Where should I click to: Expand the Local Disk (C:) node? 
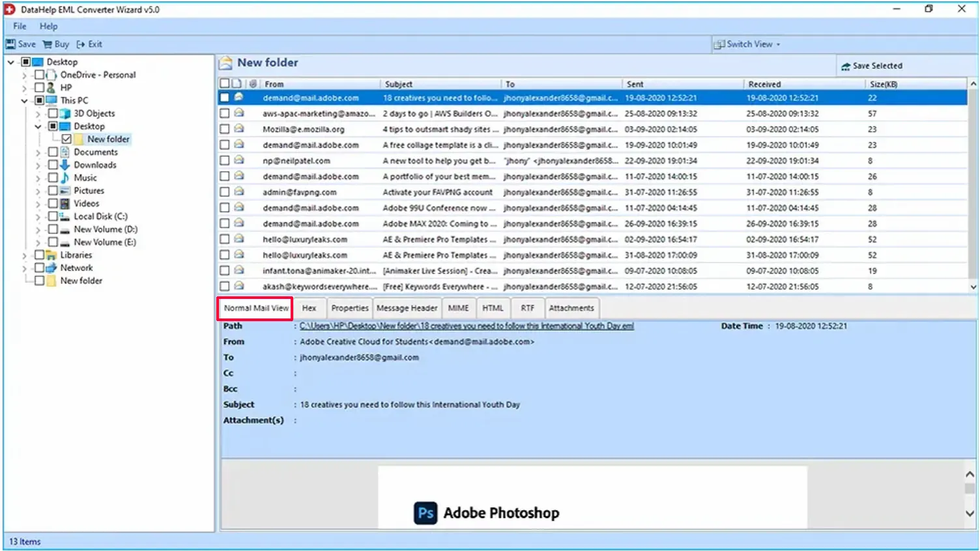38,216
